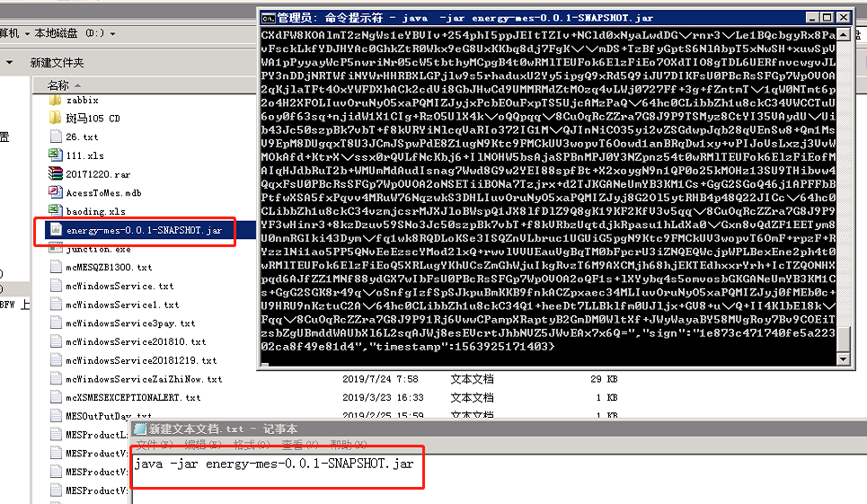Click the energy-mes-0.0.1-SNAPSHOT.jar file icon
Screen dimensions: 867x504
(x=56, y=229)
